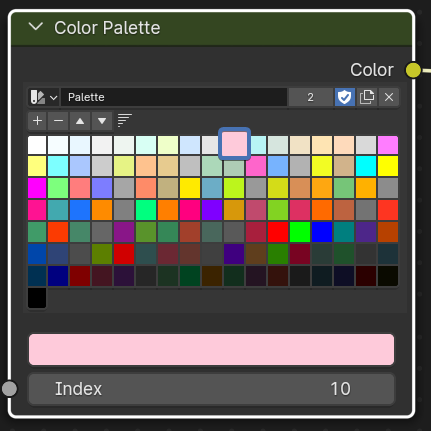The width and height of the screenshot is (431, 431).
Task: Choose the bright green swatch beside pure blue
Action: pyautogui.click(x=300, y=232)
